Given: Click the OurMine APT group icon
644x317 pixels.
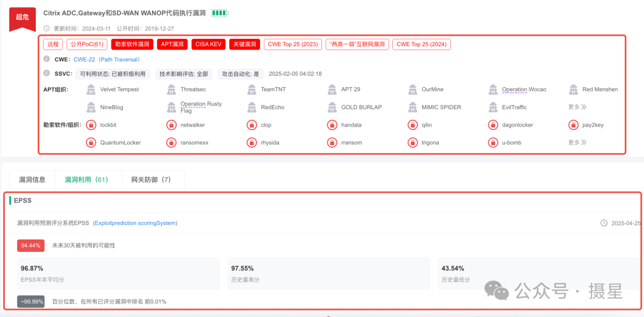Looking at the screenshot, I should point(413,89).
